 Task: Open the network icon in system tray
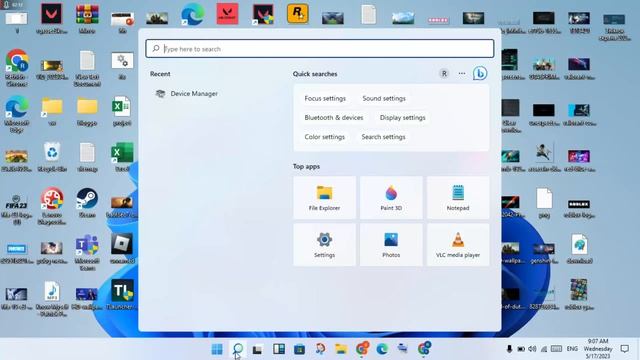coord(544,349)
